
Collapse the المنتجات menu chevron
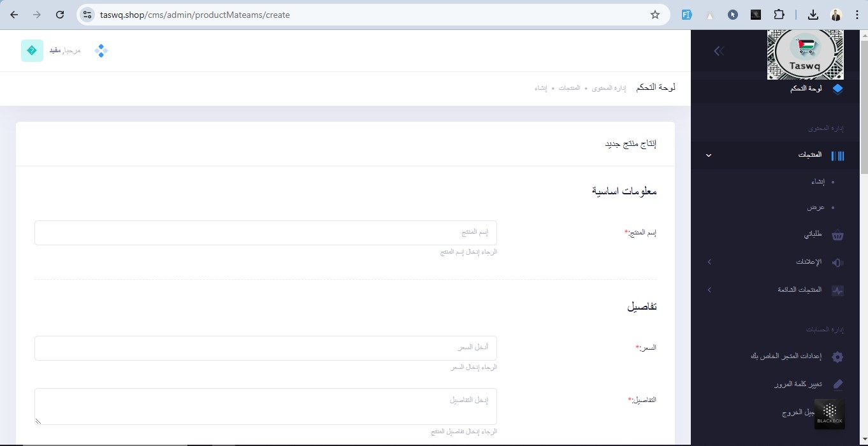pos(709,155)
